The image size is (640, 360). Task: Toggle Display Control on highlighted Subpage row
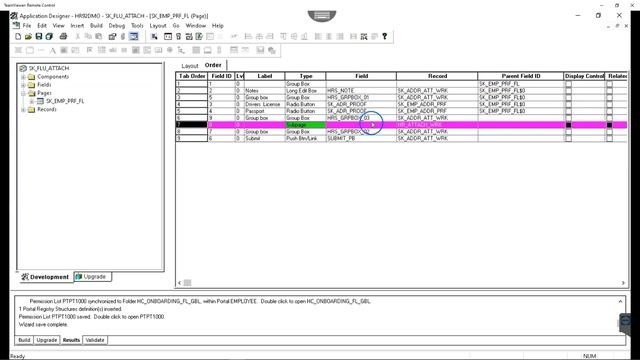[568, 125]
